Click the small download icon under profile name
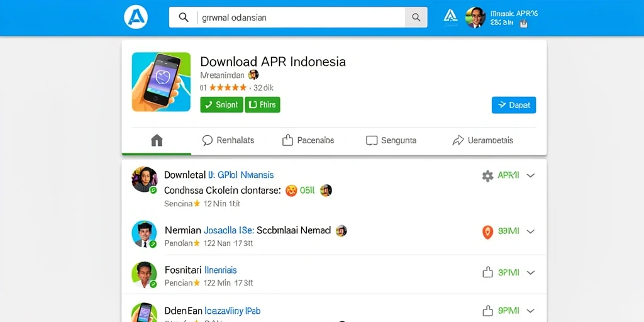Image resolution: width=644 pixels, height=322 pixels. pos(523,24)
